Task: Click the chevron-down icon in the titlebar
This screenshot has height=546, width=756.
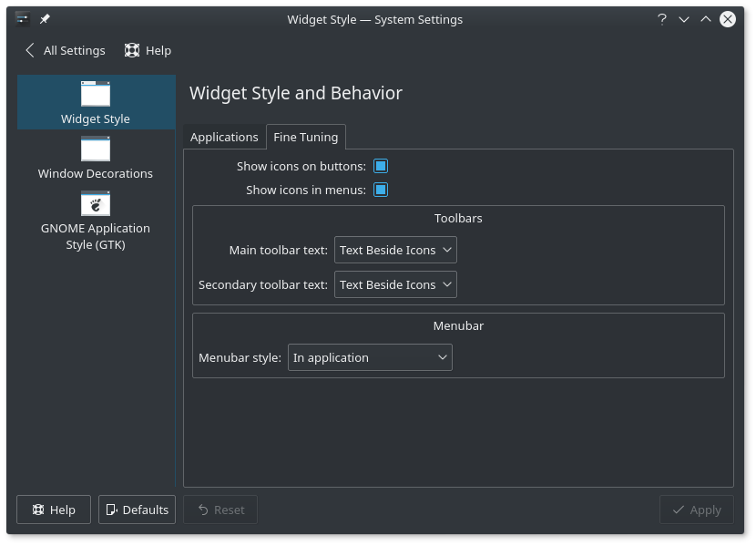Action: [x=683, y=19]
